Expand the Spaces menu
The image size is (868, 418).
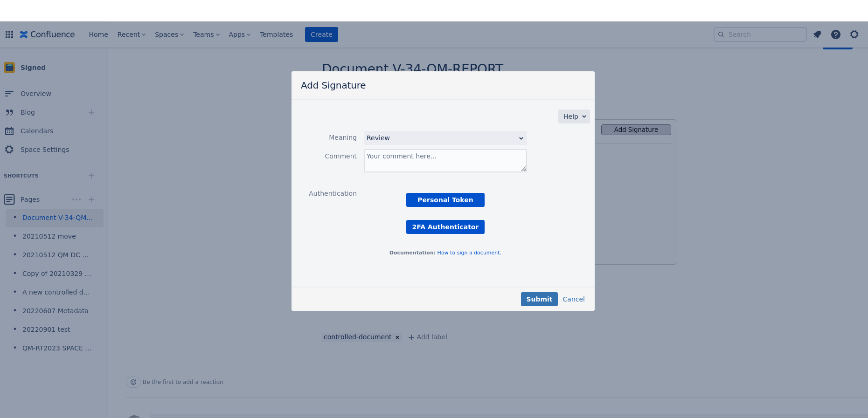click(x=169, y=34)
